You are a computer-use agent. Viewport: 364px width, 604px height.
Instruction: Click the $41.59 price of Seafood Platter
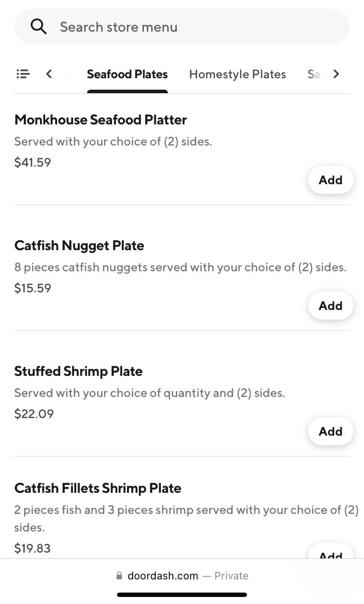33,163
